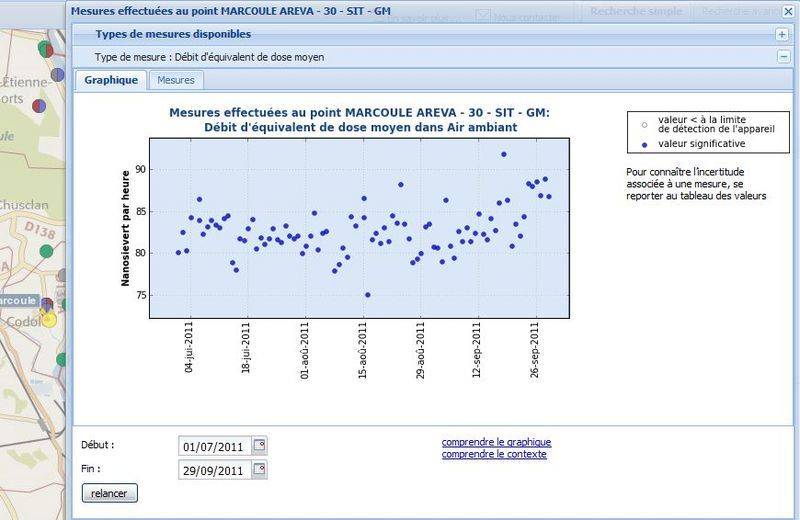This screenshot has height=520, width=800.
Task: Switch to the Mesures tab
Action: (x=176, y=80)
